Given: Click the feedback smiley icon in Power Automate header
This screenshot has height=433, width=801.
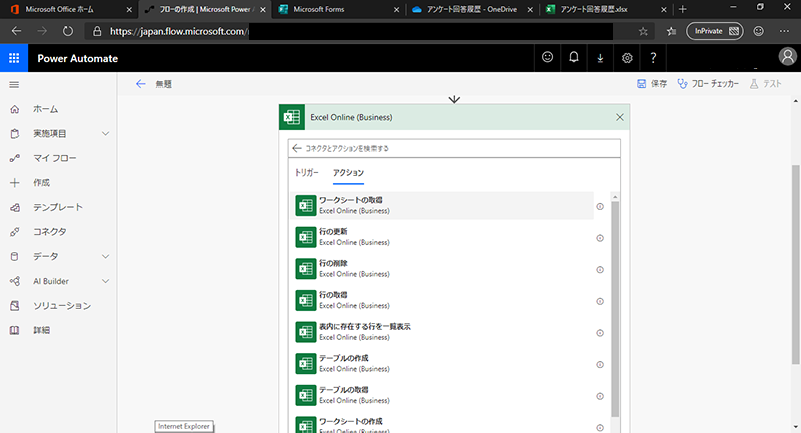Looking at the screenshot, I should coord(547,58).
